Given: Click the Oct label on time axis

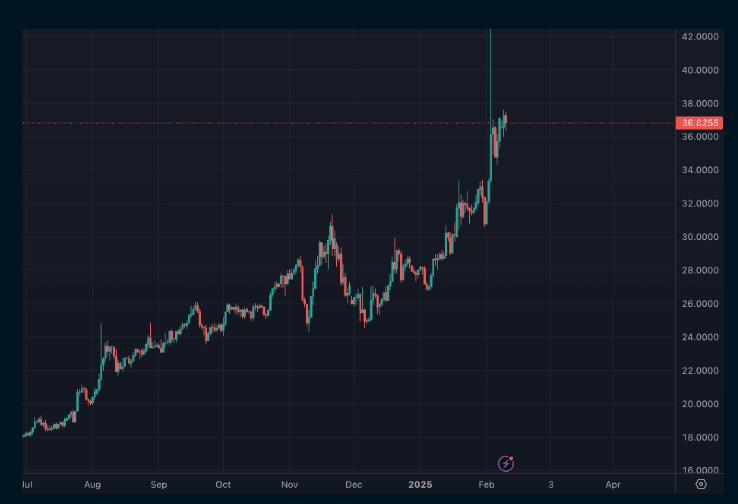Looking at the screenshot, I should (223, 484).
